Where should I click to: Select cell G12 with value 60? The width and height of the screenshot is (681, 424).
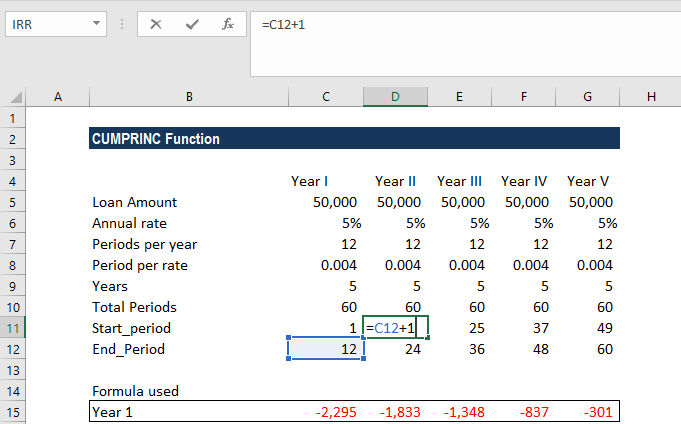(588, 349)
